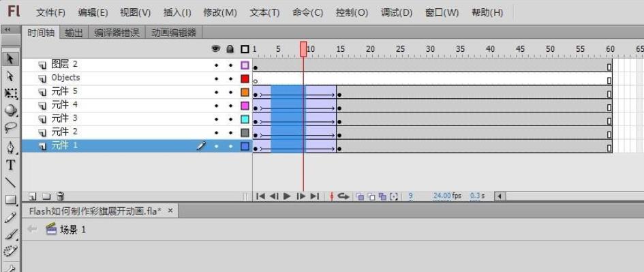Screen dimensions: 644x272
Task: Hide the 图层 2 layer
Action: (x=216, y=65)
